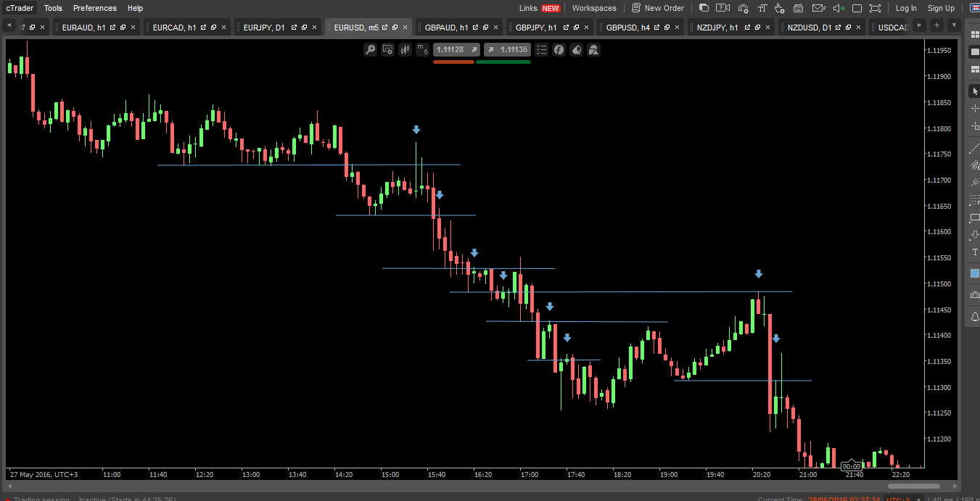This screenshot has height=501, width=980.
Task: Select the equidistant channel tool
Action: (975, 165)
